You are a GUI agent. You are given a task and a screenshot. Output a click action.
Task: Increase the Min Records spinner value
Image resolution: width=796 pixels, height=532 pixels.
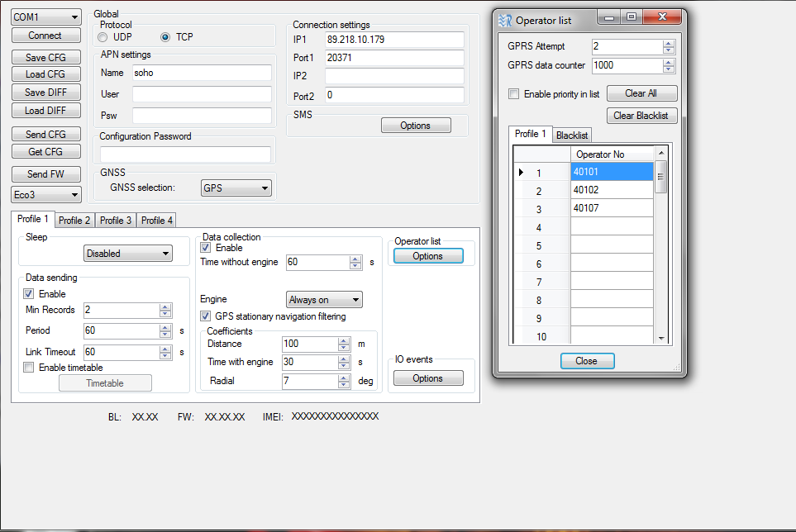tap(165, 306)
